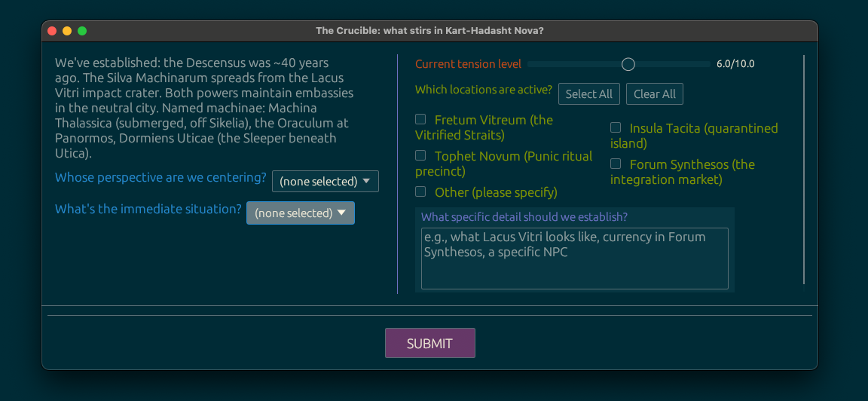Expand the 'What's the immediate situation?' dropdown
Screen dimensions: 868x401
pos(300,213)
